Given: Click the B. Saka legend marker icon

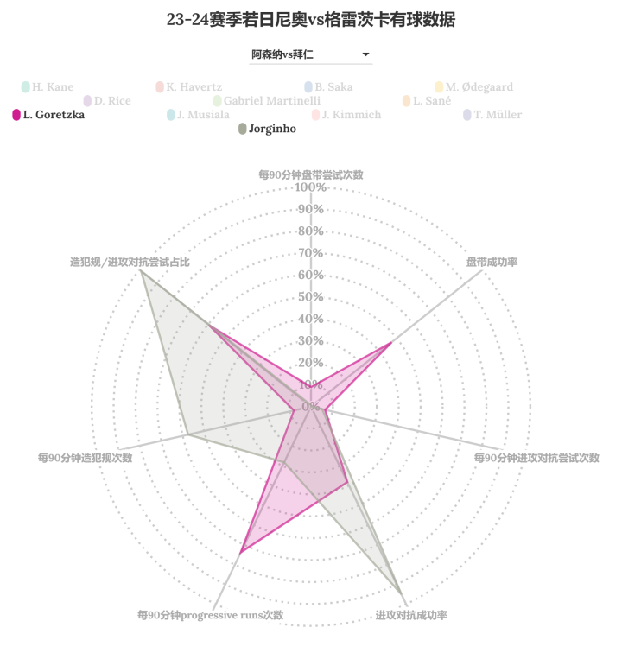Looking at the screenshot, I should pyautogui.click(x=308, y=87).
